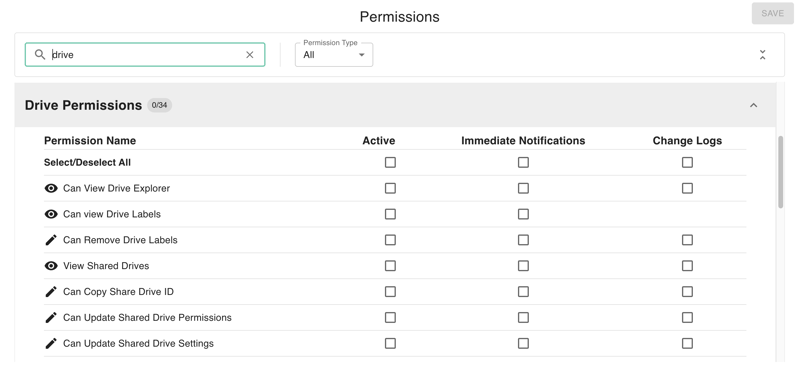Click Can Update Shared Drive Settings label
The width and height of the screenshot is (800, 371).
(x=138, y=343)
